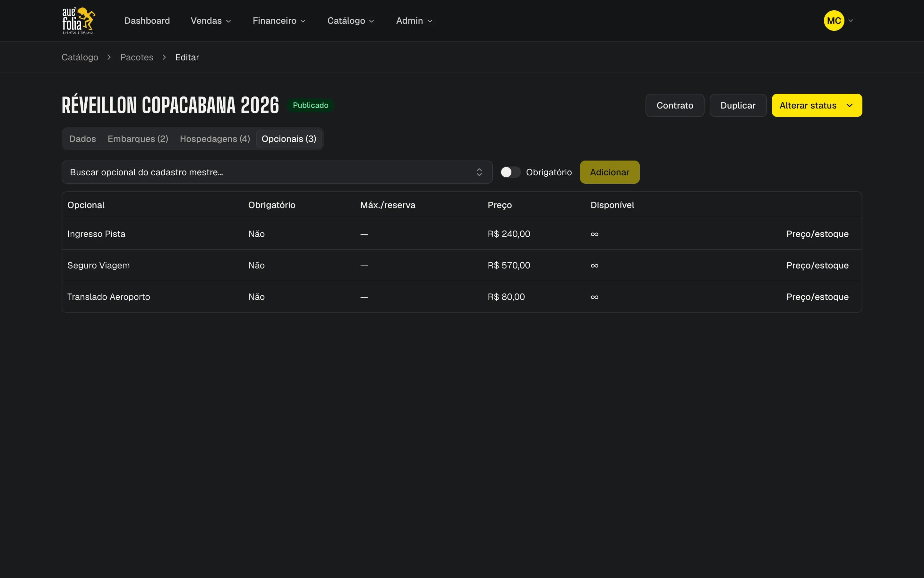This screenshot has width=924, height=578.
Task: Switch to the Embarques (2) tab
Action: (138, 139)
